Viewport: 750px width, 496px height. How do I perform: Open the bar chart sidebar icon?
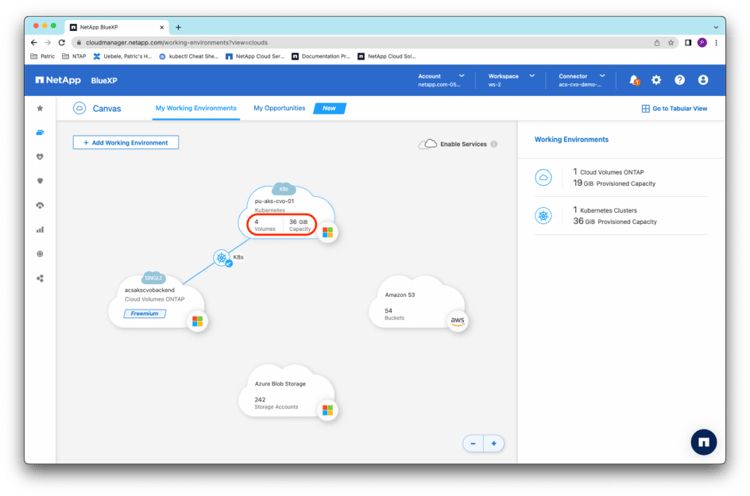tap(40, 229)
